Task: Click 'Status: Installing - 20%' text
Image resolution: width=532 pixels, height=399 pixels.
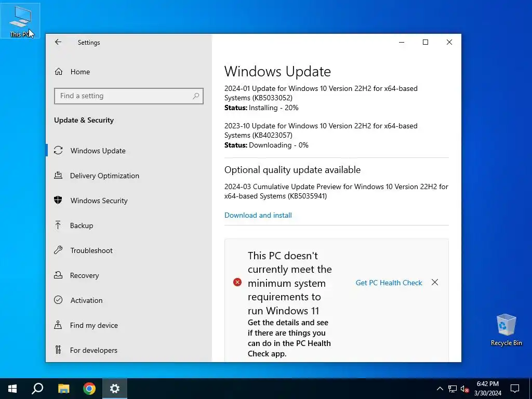Action: tap(261, 108)
